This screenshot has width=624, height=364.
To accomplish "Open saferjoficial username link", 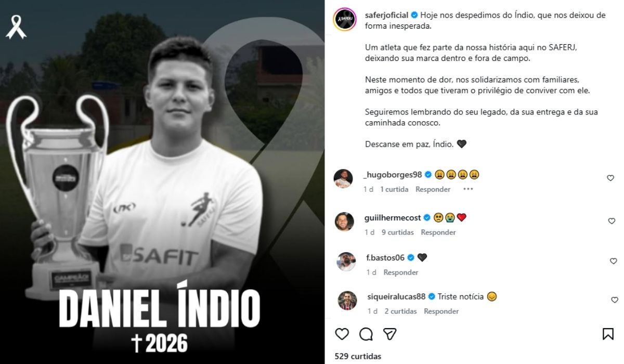I will click(x=387, y=15).
